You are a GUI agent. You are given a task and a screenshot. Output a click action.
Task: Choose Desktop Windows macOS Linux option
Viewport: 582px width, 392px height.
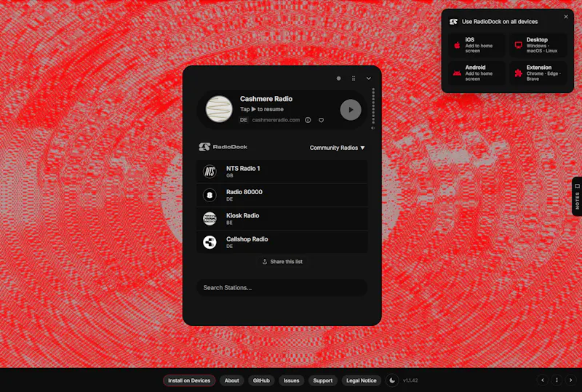pyautogui.click(x=538, y=45)
